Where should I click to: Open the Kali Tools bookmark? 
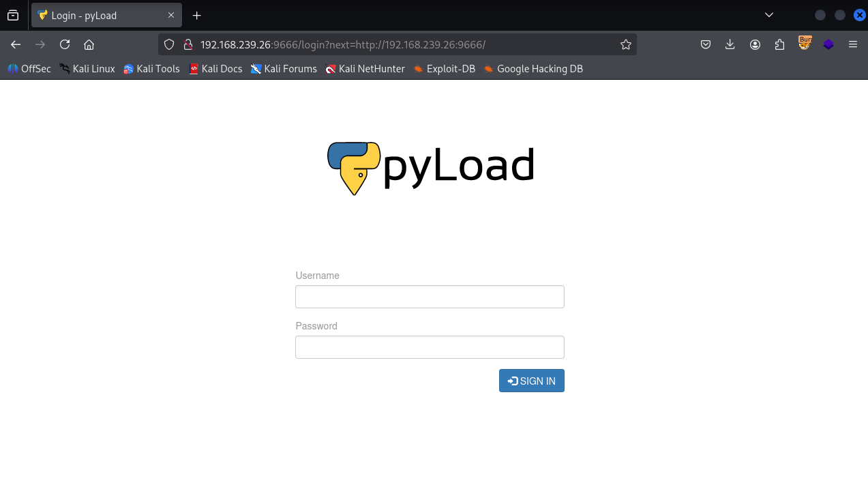[x=151, y=68]
